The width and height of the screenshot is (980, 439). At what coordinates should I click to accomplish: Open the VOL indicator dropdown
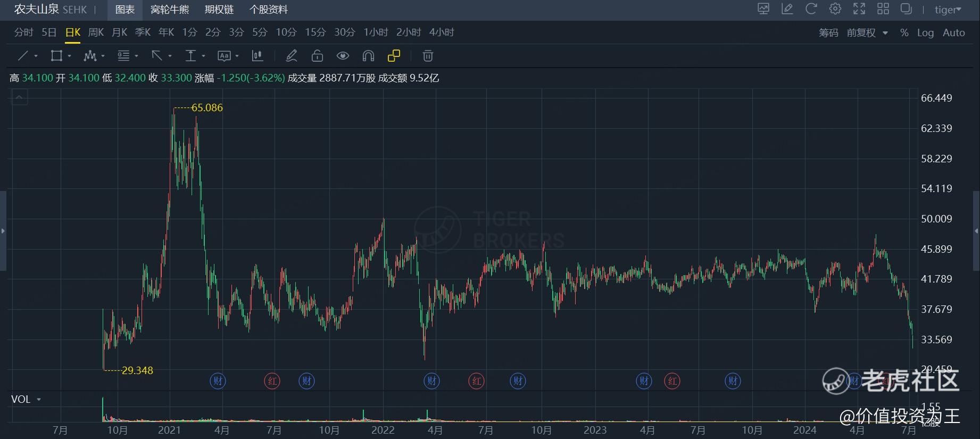pyautogui.click(x=39, y=399)
